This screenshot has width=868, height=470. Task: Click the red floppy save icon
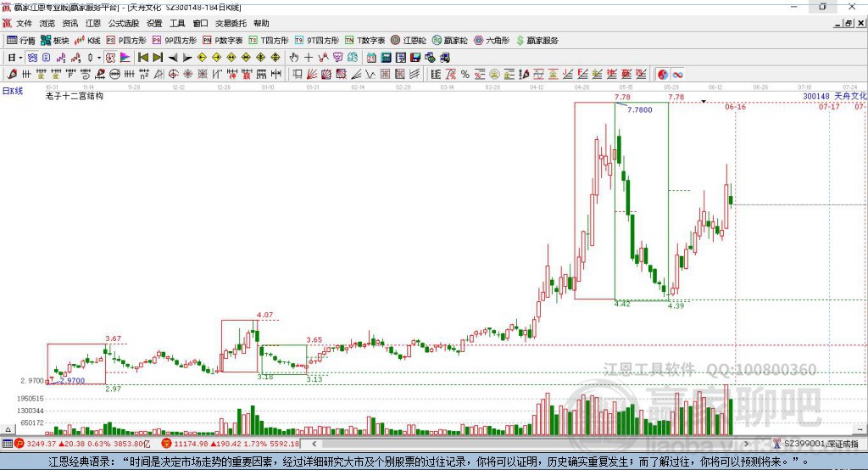415,58
